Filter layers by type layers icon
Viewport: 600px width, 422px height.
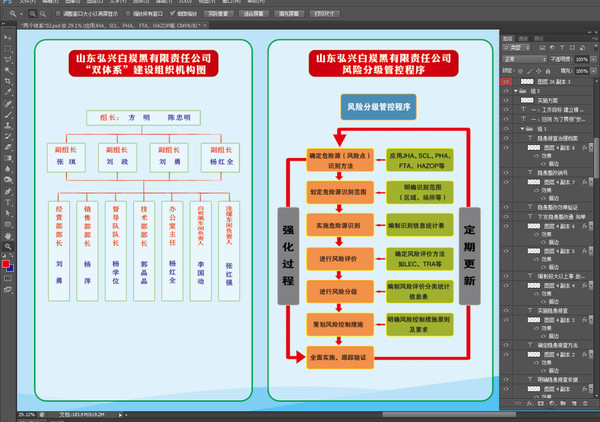pyautogui.click(x=562, y=47)
